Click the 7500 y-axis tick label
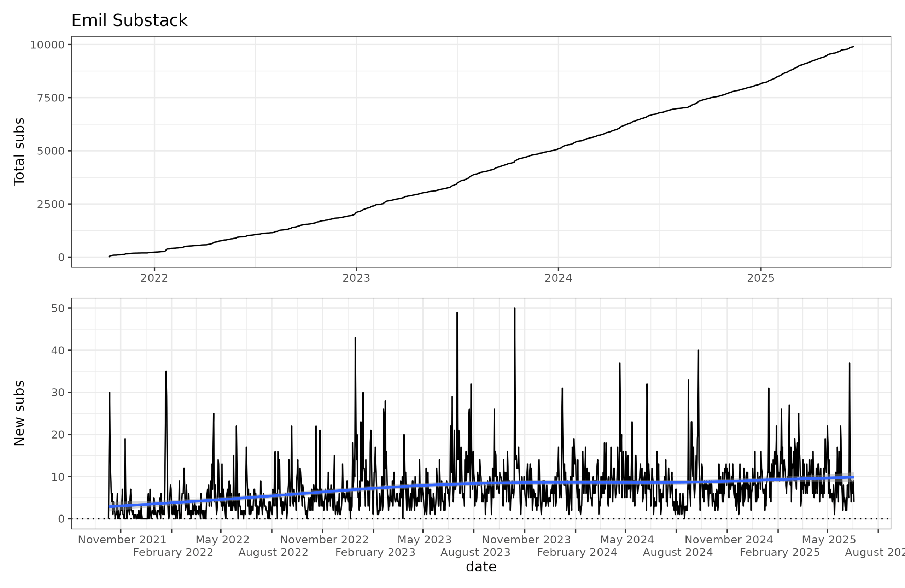 click(51, 98)
